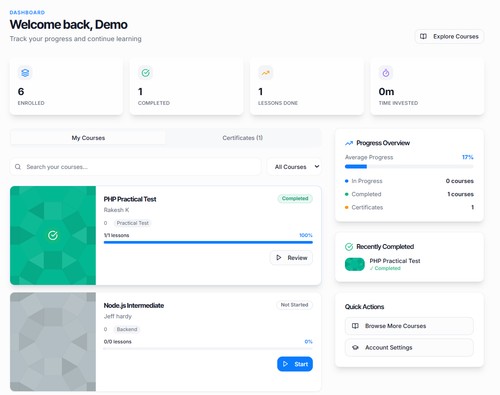Click the play icon in Start button
Screen dimensions: 500x395
pos(285,364)
